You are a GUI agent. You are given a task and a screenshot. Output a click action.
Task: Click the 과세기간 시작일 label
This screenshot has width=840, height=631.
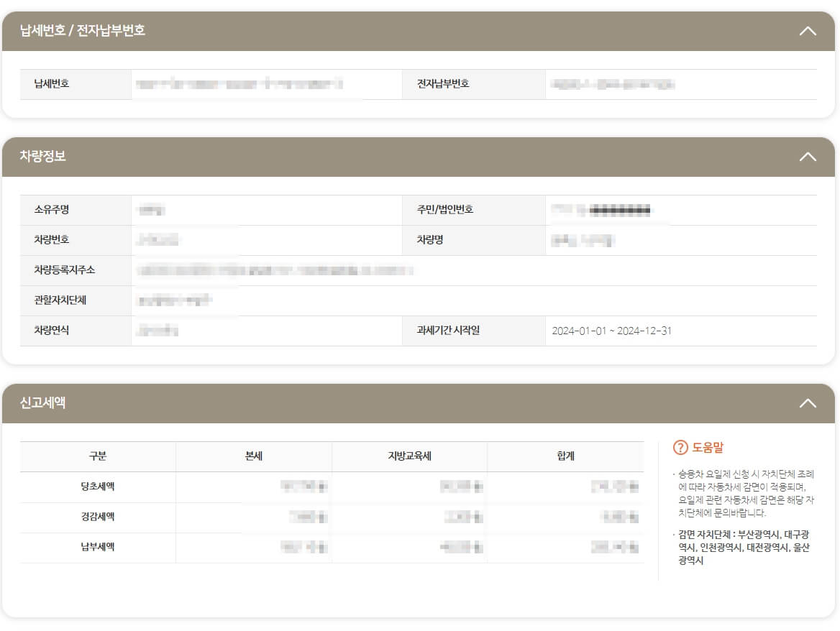click(448, 330)
